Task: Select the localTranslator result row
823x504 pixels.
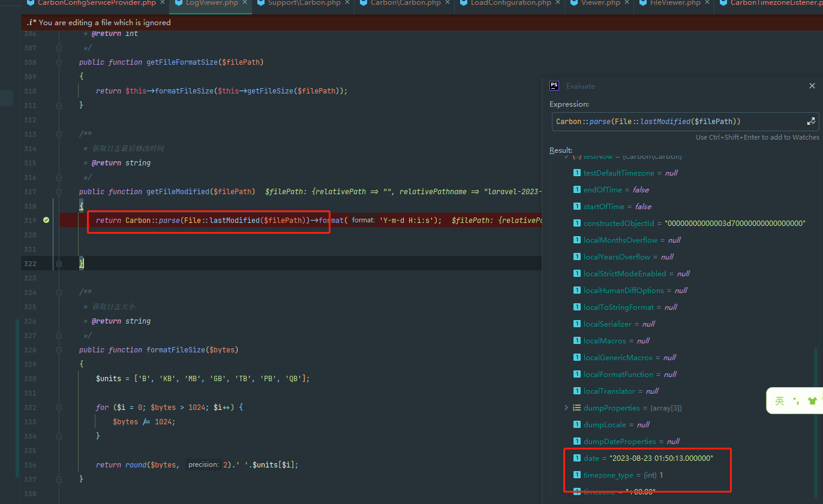Action: pyautogui.click(x=681, y=391)
